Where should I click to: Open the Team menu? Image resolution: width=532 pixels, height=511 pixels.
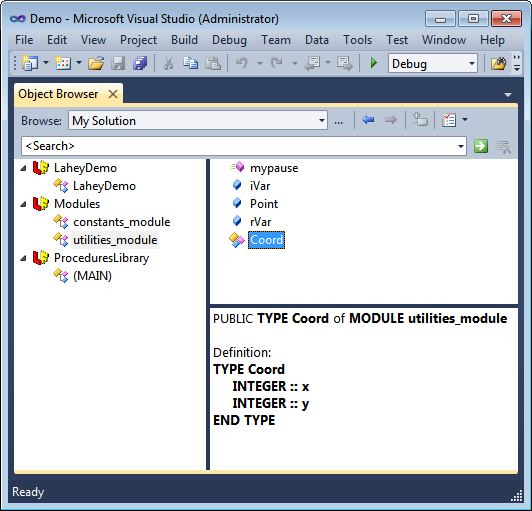click(276, 40)
